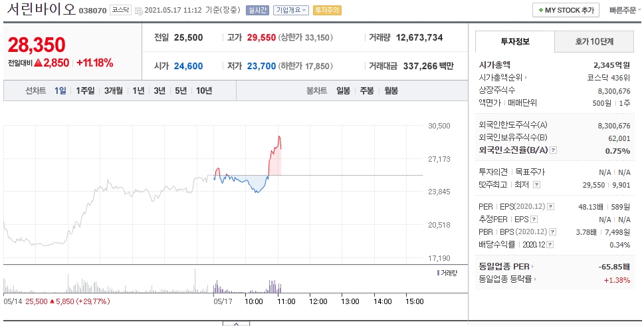Select the 3년 line chart period
Image resolution: width=644 pixels, height=326 pixels.
coord(160,91)
